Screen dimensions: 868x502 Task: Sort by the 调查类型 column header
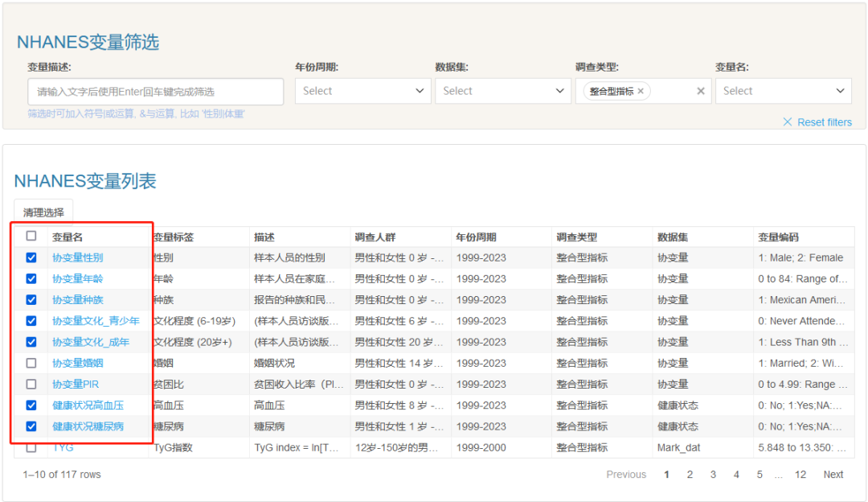point(577,237)
